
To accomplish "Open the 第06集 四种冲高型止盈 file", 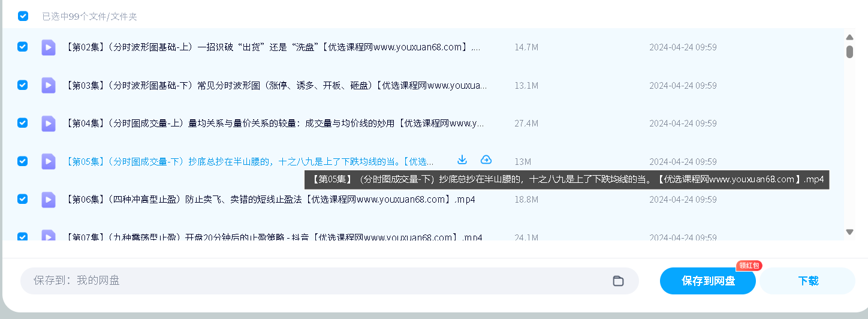I will coord(270,200).
